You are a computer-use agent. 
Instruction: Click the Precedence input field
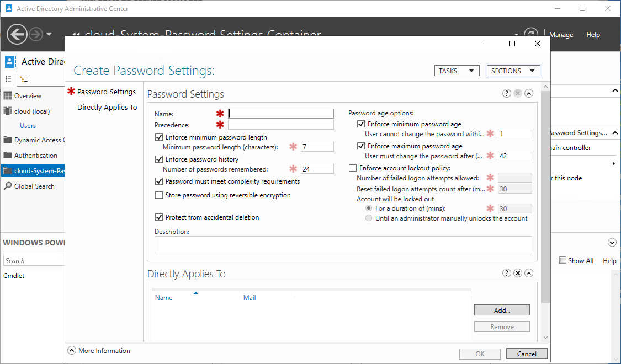pos(281,125)
